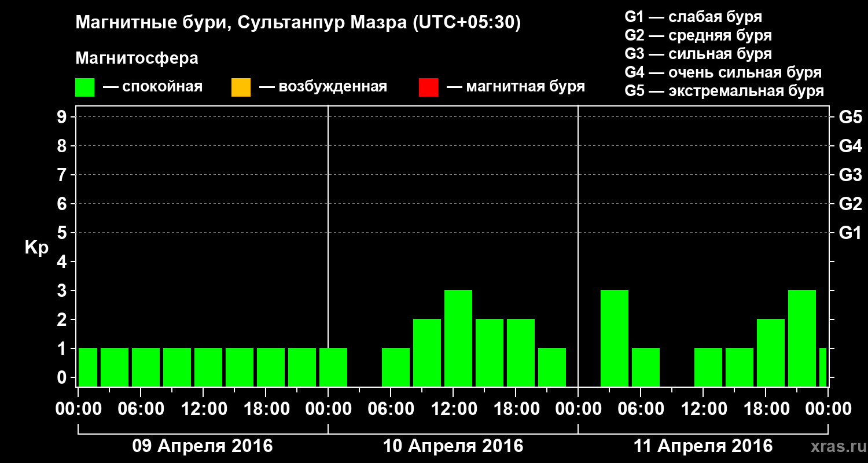Click the 'G2 — средняя буря' legend line

tap(698, 35)
